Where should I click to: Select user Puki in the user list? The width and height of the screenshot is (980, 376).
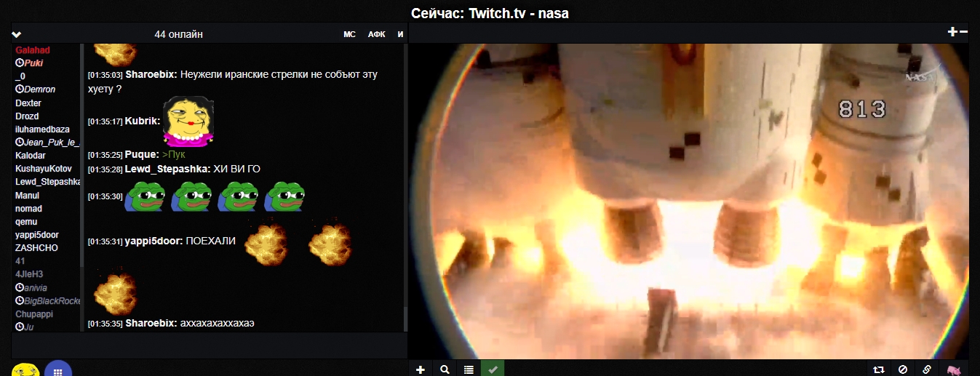click(x=34, y=63)
